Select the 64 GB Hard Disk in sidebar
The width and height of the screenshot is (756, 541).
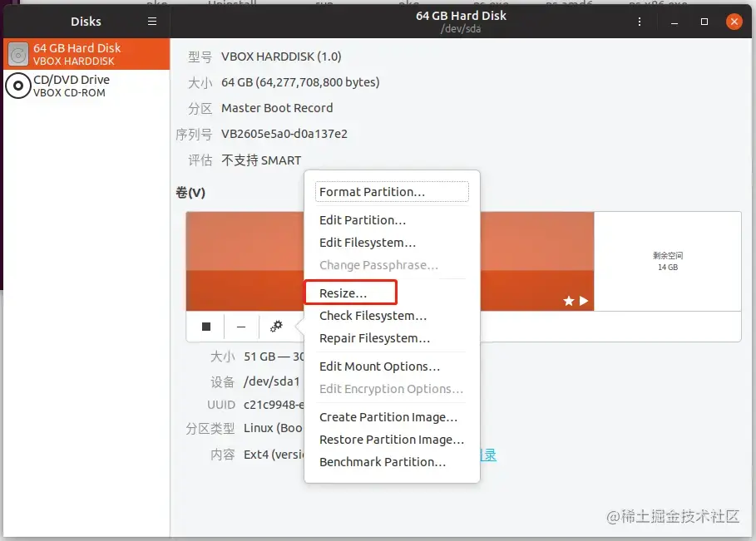tap(86, 54)
